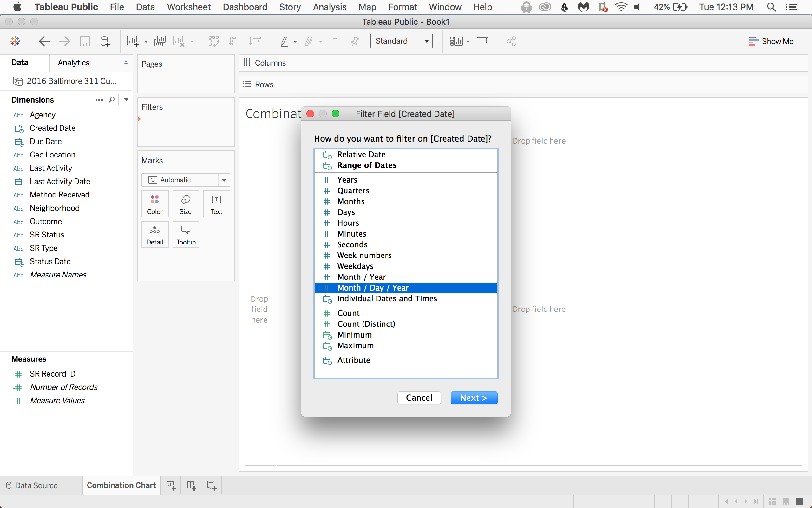Select the Neighborhood dimension field
Image resolution: width=812 pixels, height=508 pixels.
[55, 208]
